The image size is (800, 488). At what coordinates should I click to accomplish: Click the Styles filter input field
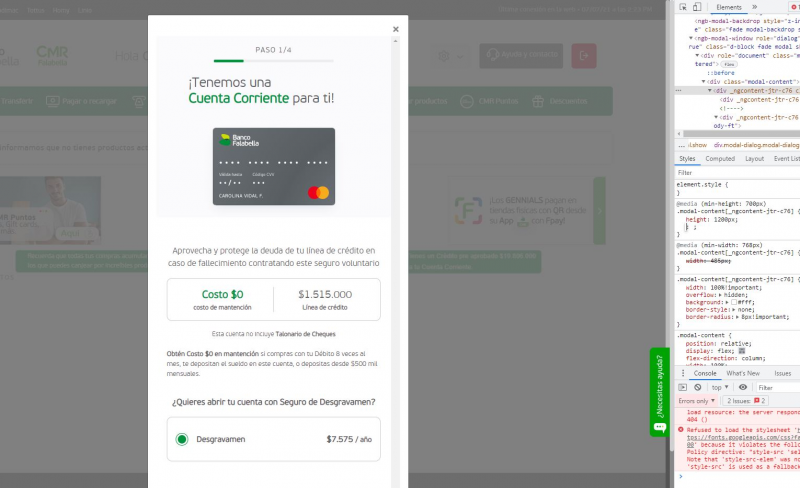[x=735, y=173]
